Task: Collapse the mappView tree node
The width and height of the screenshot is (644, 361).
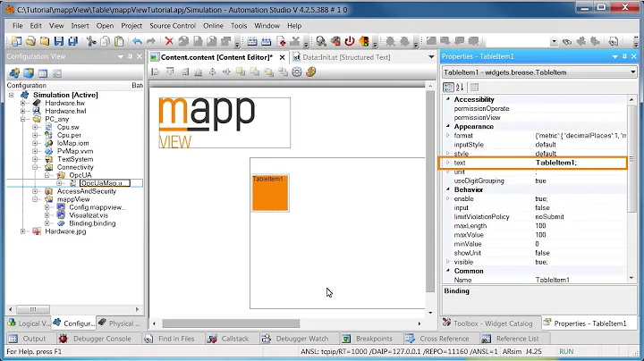Action: click(35, 199)
